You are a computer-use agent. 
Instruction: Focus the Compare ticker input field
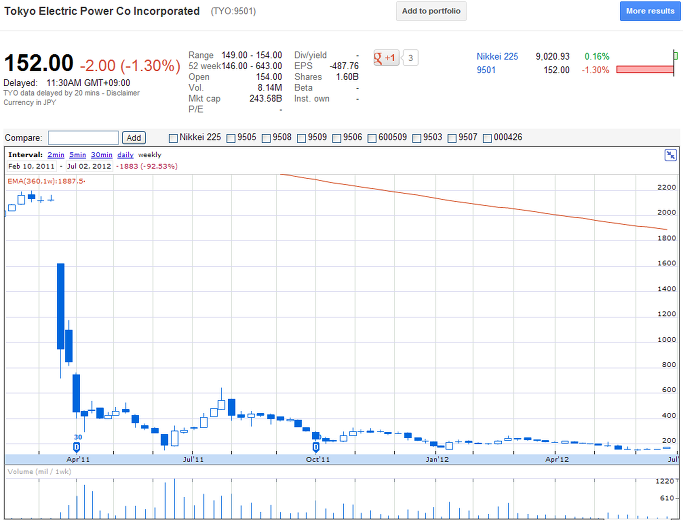83,138
